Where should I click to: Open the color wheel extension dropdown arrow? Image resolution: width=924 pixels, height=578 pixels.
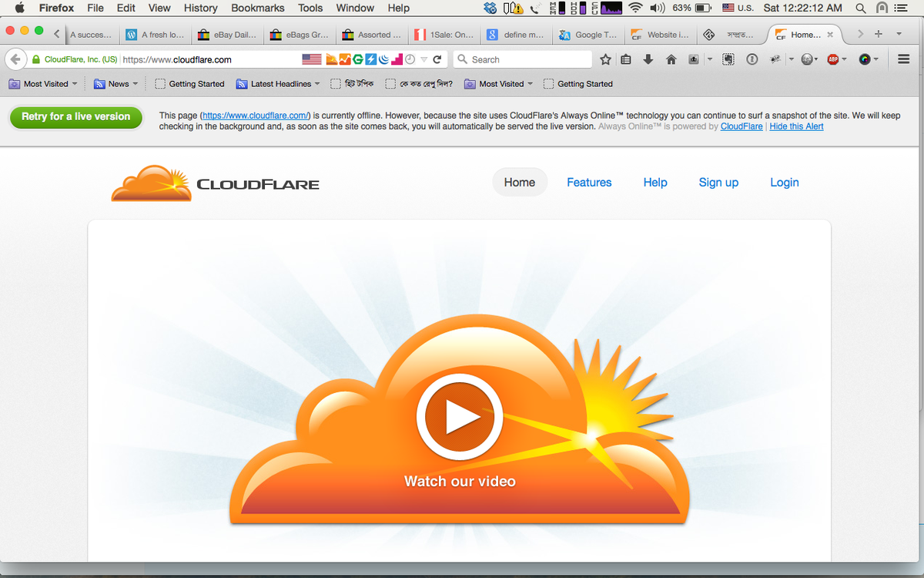[x=877, y=59]
